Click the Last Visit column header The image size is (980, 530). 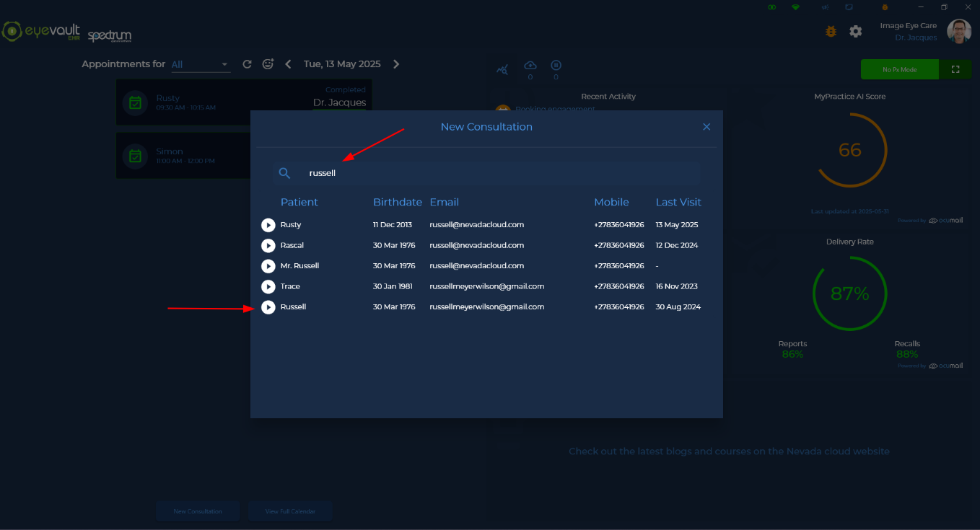pos(678,203)
